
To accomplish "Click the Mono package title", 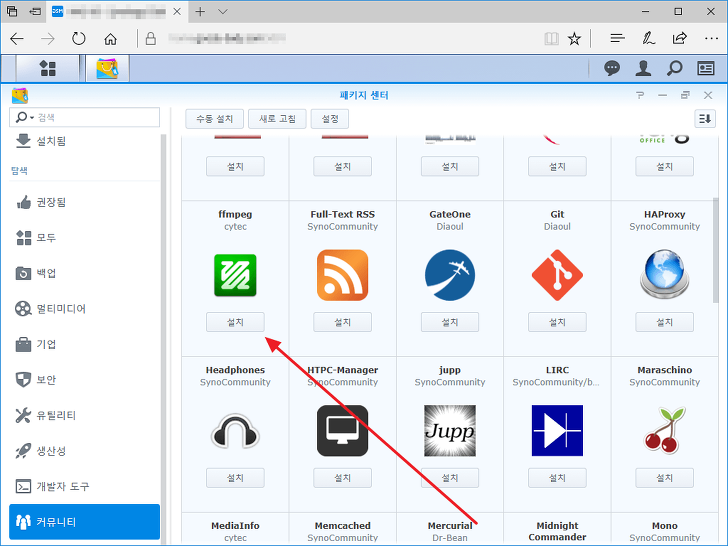I will pyautogui.click(x=664, y=526).
